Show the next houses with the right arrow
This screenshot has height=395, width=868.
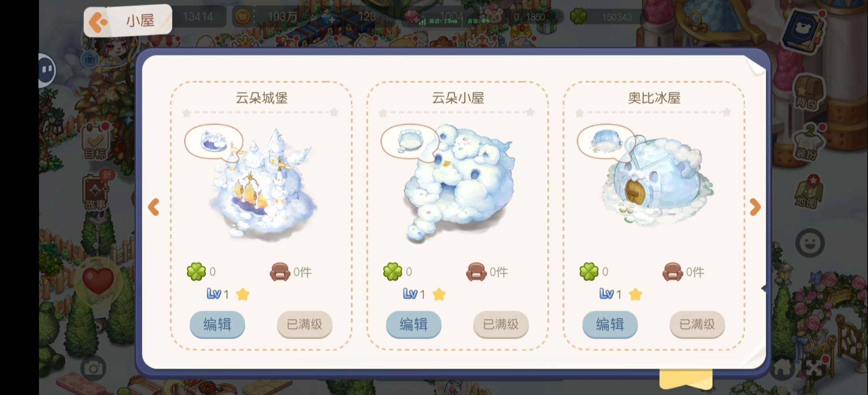(755, 207)
